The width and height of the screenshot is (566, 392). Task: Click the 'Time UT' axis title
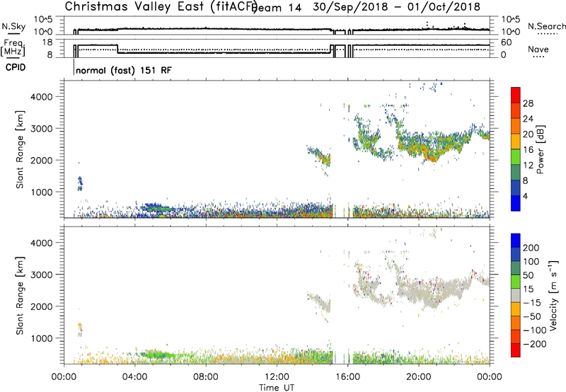click(277, 388)
